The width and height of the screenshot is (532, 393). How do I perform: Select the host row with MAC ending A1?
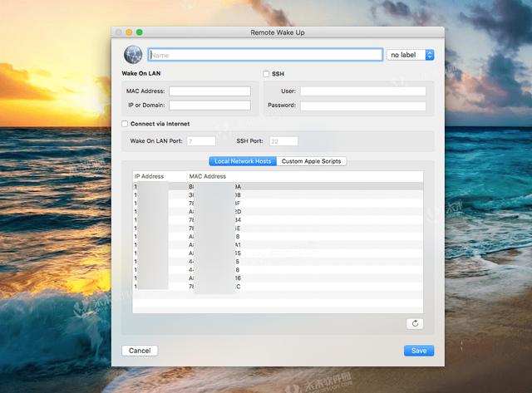click(278, 246)
